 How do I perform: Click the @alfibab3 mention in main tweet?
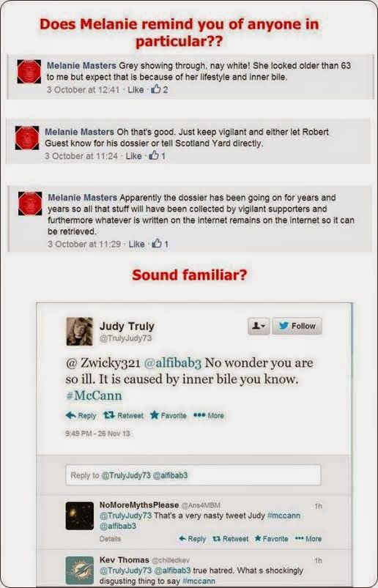(172, 363)
